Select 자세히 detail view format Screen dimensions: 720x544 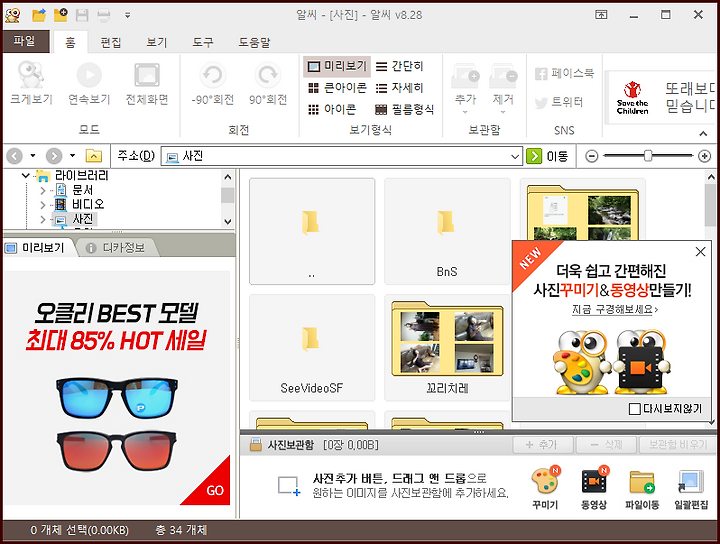(399, 88)
